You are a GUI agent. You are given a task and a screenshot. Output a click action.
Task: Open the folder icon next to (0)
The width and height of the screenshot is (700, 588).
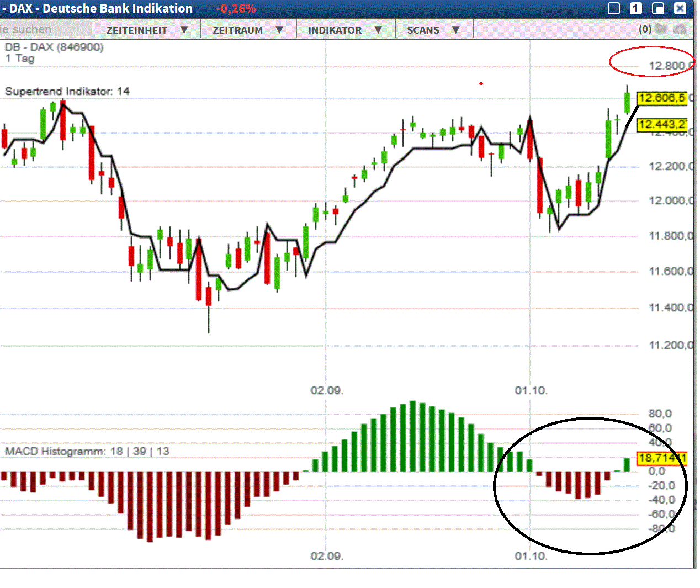click(x=661, y=29)
